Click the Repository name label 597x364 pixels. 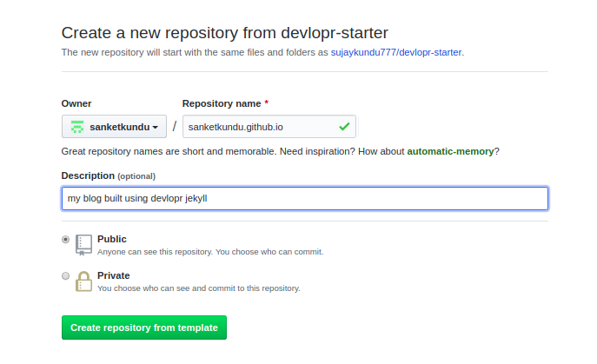[x=222, y=103]
